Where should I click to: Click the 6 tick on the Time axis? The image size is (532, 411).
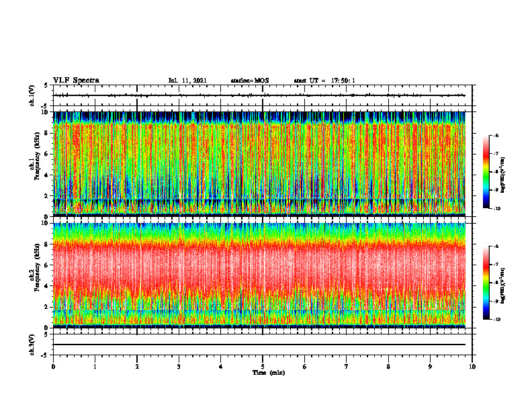(305, 367)
